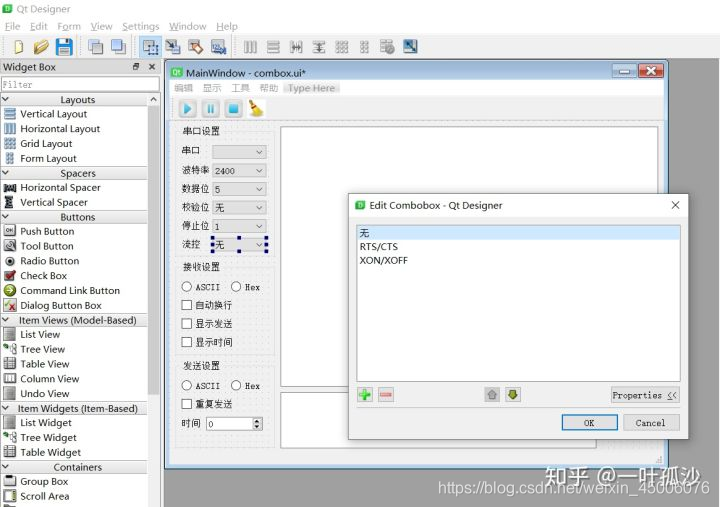Click the stop icon in MainWindow toolbar

click(x=233, y=109)
